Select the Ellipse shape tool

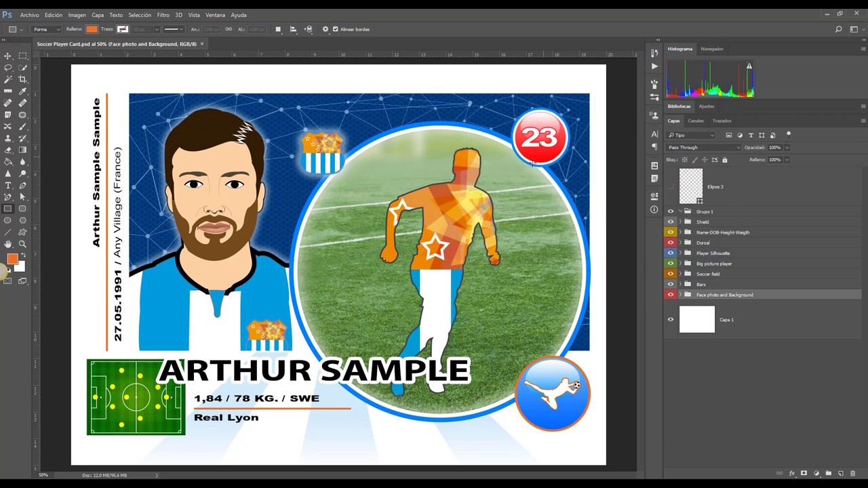[x=7, y=220]
